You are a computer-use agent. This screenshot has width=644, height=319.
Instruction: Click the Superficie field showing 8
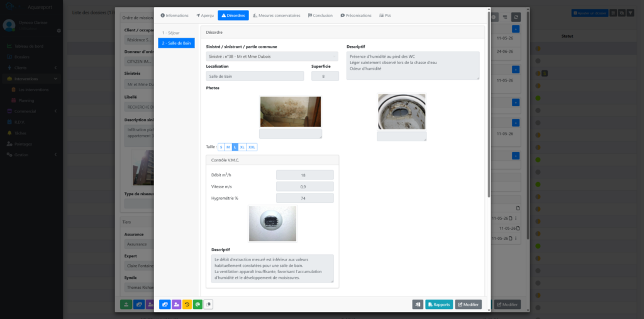tap(325, 76)
